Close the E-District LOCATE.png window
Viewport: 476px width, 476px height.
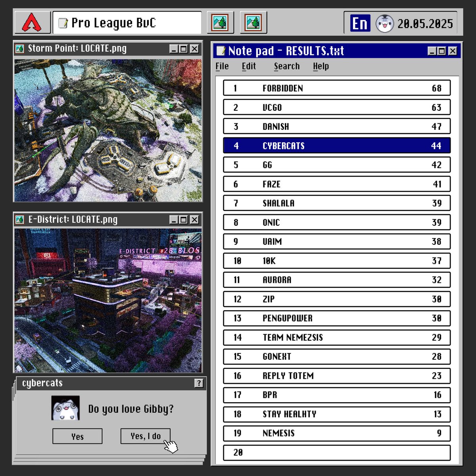pyautogui.click(x=194, y=220)
